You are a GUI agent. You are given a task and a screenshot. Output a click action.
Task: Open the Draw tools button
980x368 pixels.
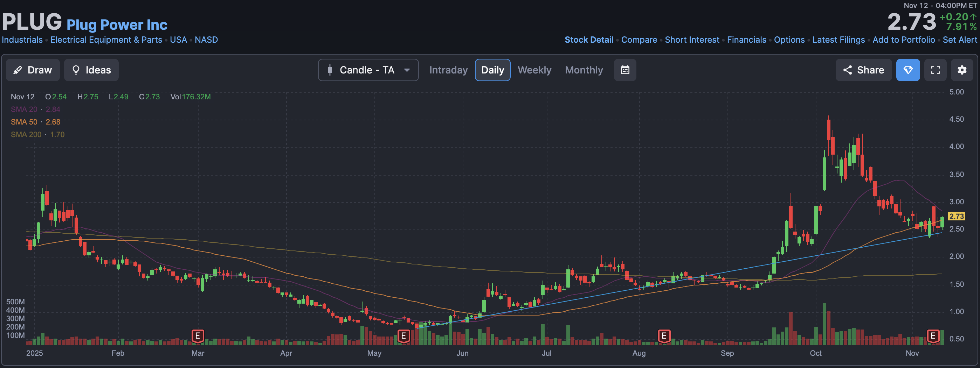click(33, 70)
